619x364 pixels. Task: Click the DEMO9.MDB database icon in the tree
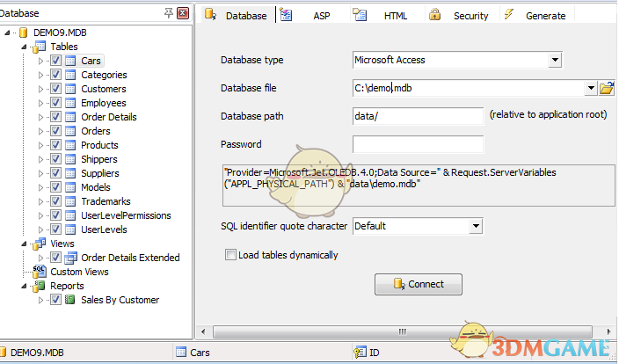pyautogui.click(x=24, y=33)
